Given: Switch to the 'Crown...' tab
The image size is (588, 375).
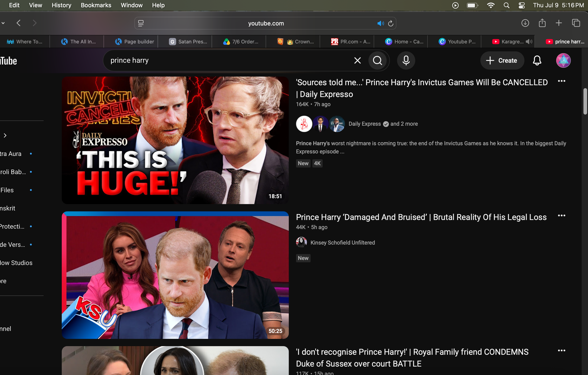Looking at the screenshot, I should click(x=293, y=42).
